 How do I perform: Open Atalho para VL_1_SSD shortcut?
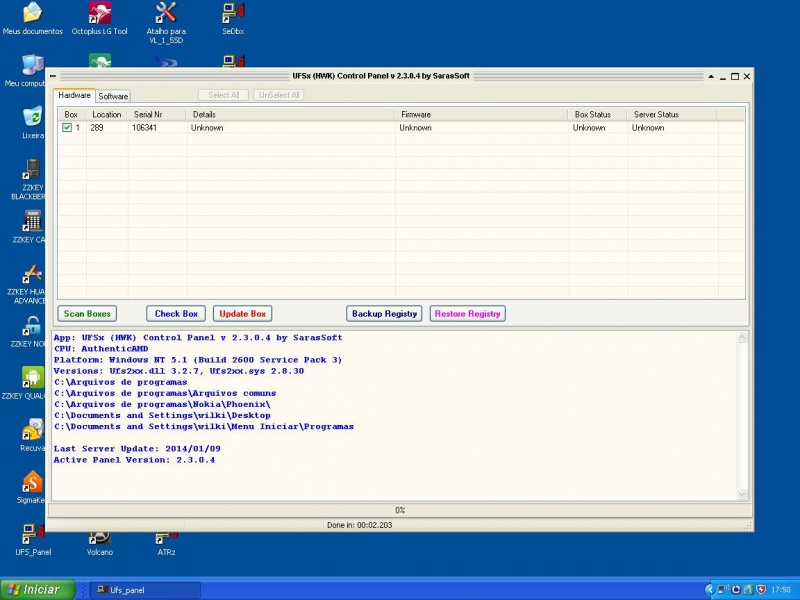(166, 22)
